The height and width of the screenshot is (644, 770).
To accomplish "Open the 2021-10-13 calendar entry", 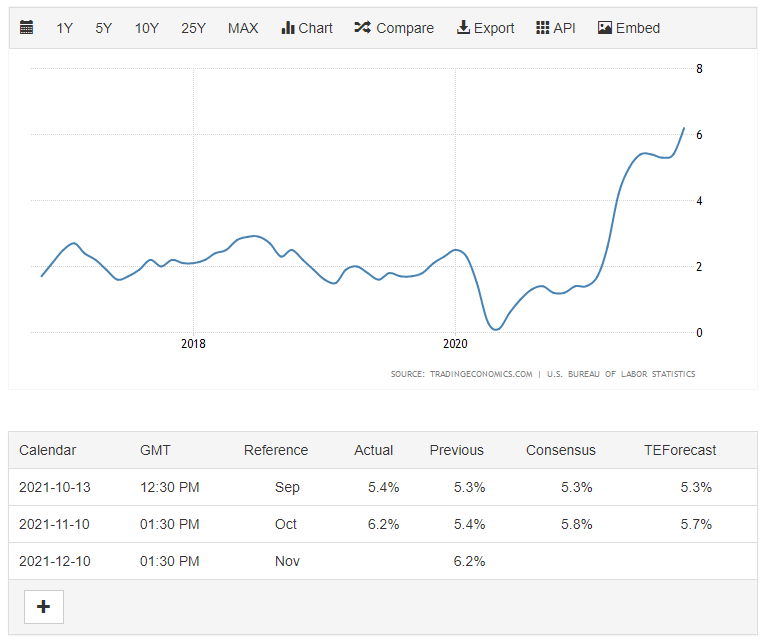I will (54, 487).
